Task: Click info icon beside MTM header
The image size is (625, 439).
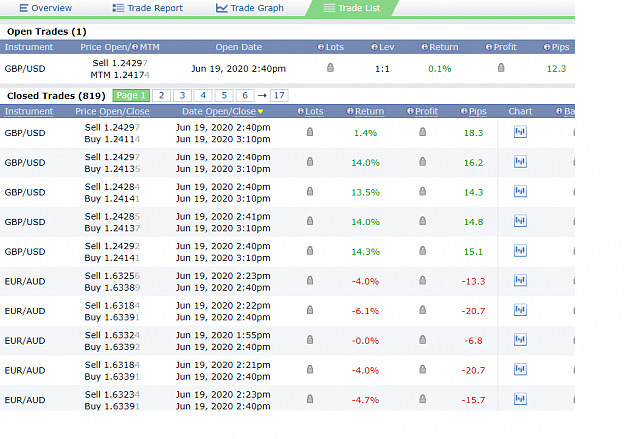Action: tap(135, 47)
